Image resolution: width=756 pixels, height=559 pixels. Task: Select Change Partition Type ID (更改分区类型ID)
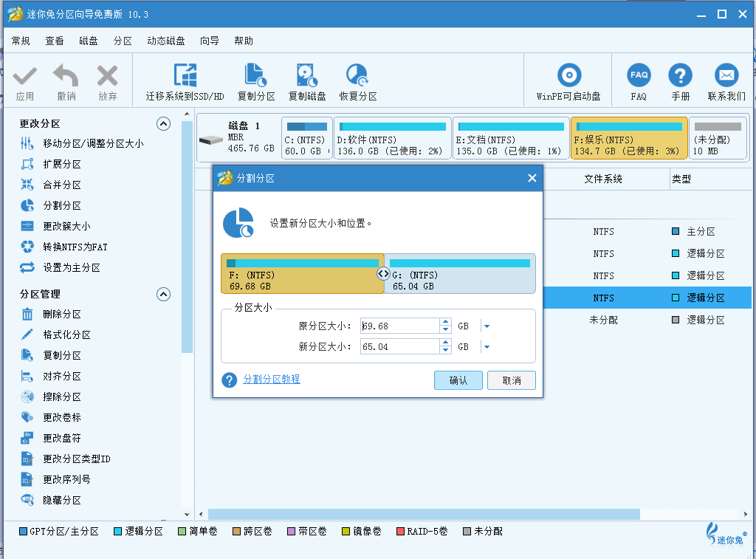[x=76, y=459]
